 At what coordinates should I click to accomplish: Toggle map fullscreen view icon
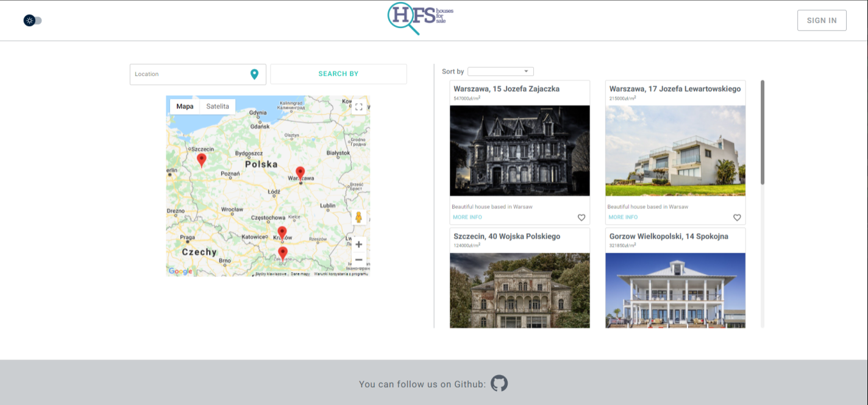[x=359, y=107]
